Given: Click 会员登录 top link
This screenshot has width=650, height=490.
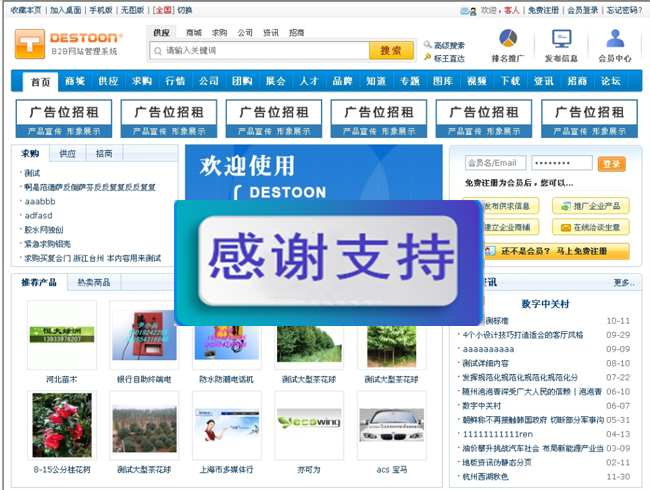Looking at the screenshot, I should [582, 10].
